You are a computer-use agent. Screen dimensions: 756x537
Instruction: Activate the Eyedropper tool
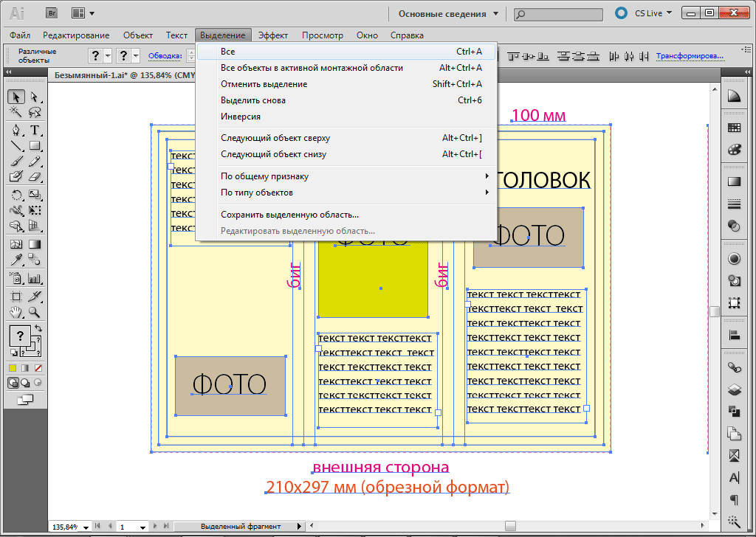[16, 259]
